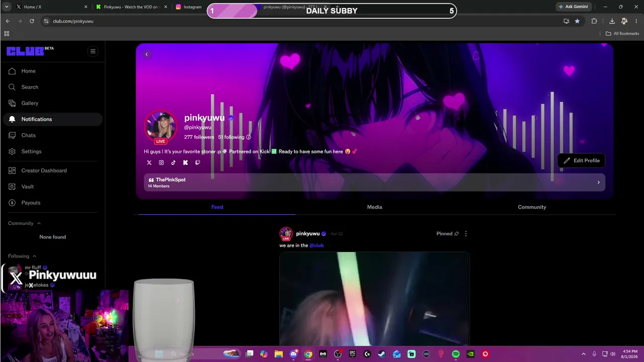Click the back arrow on the profile banner

pos(146,54)
